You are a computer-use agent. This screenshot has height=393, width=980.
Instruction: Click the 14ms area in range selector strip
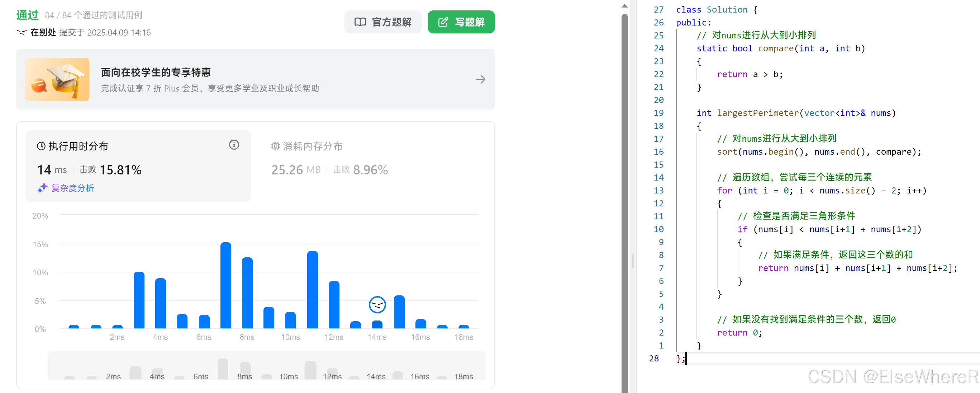[376, 376]
